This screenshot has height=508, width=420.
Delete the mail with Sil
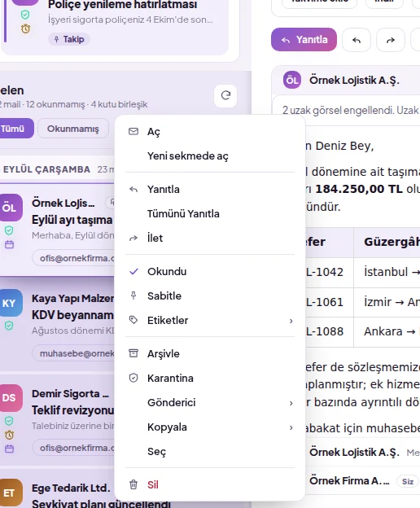210,484
